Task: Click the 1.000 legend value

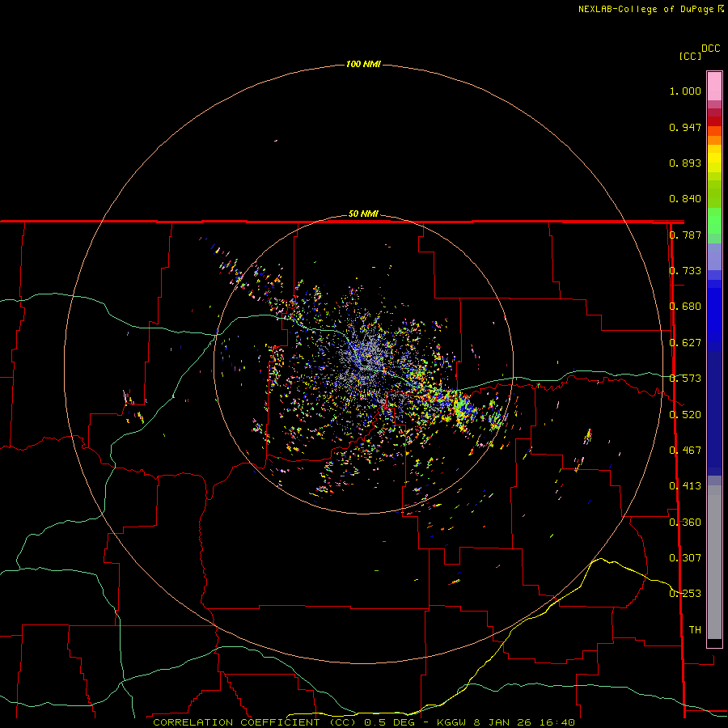Action: [x=685, y=91]
